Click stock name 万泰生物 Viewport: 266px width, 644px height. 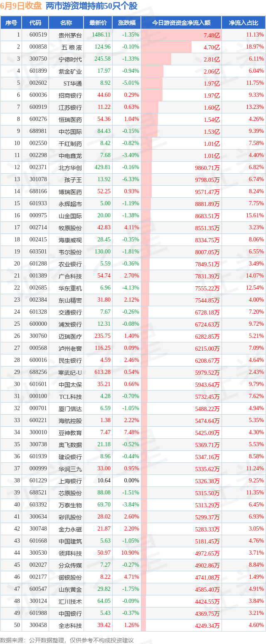pyautogui.click(x=70, y=505)
